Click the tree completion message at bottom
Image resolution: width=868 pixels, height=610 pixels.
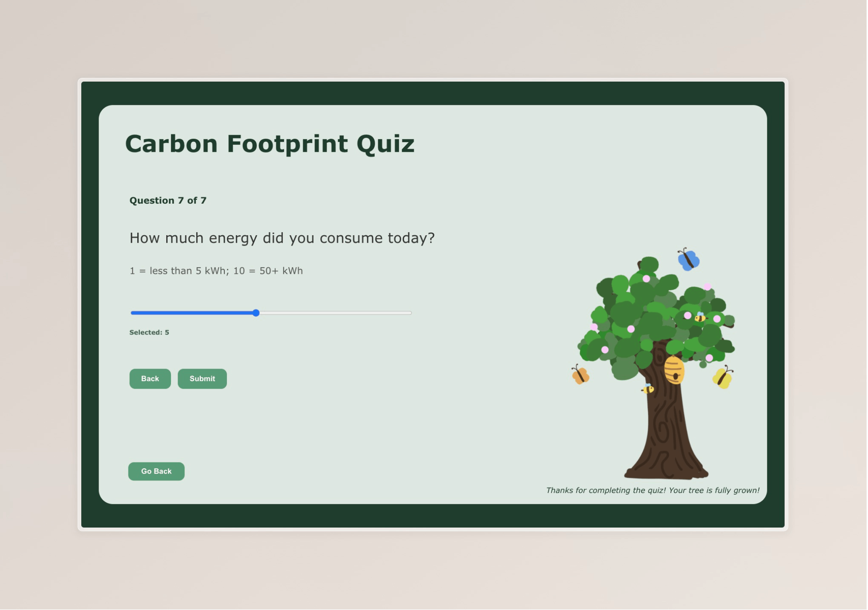click(652, 490)
